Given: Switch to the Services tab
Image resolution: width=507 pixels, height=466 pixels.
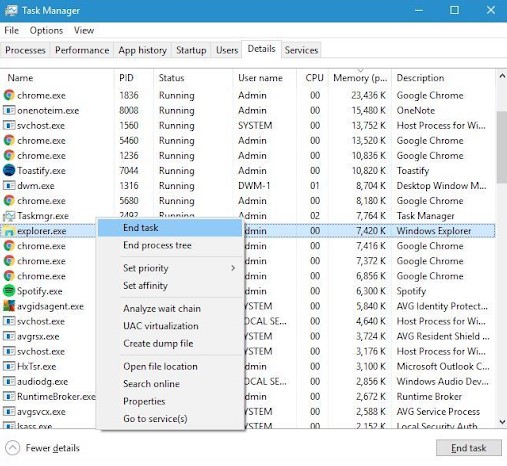Looking at the screenshot, I should pyautogui.click(x=301, y=50).
